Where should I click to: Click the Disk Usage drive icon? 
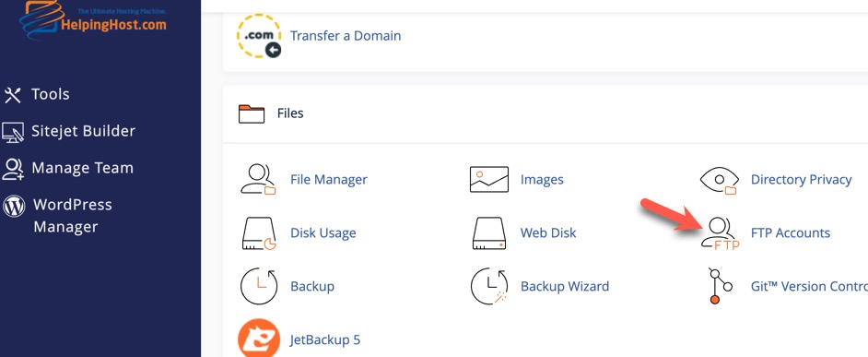click(259, 233)
